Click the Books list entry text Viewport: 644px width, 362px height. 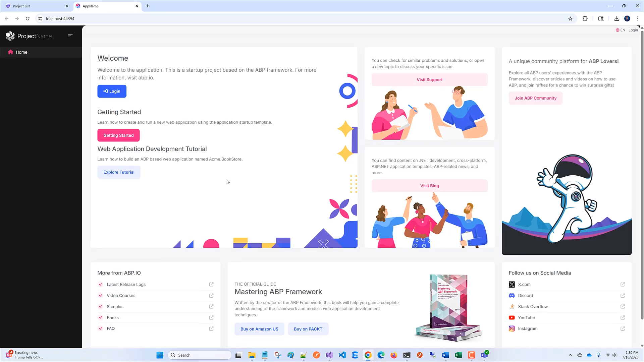click(x=113, y=318)
